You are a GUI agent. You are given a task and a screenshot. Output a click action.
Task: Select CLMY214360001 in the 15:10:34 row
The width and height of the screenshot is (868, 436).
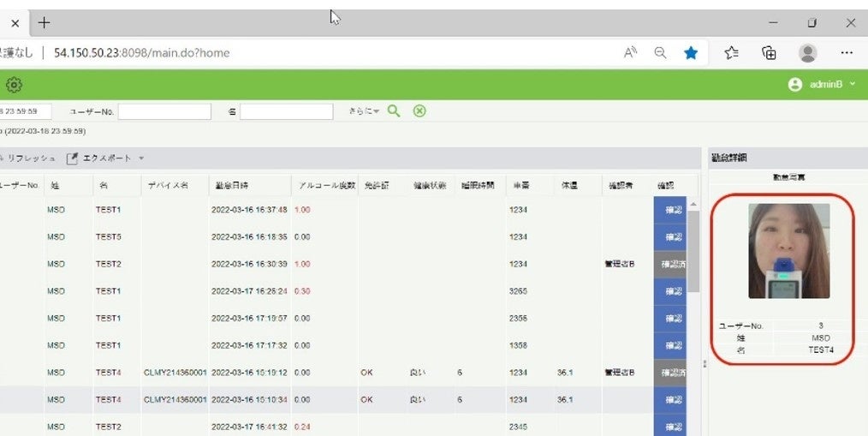[175, 400]
